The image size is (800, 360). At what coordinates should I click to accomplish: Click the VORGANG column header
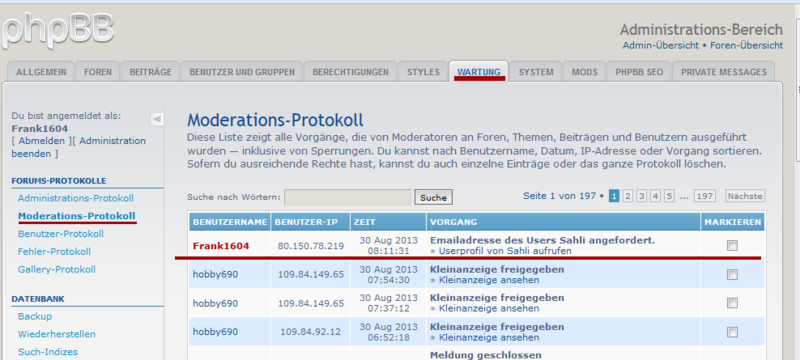point(563,222)
